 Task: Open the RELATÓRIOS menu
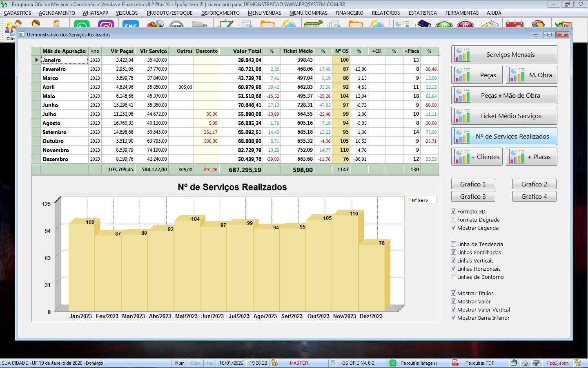[x=385, y=13]
